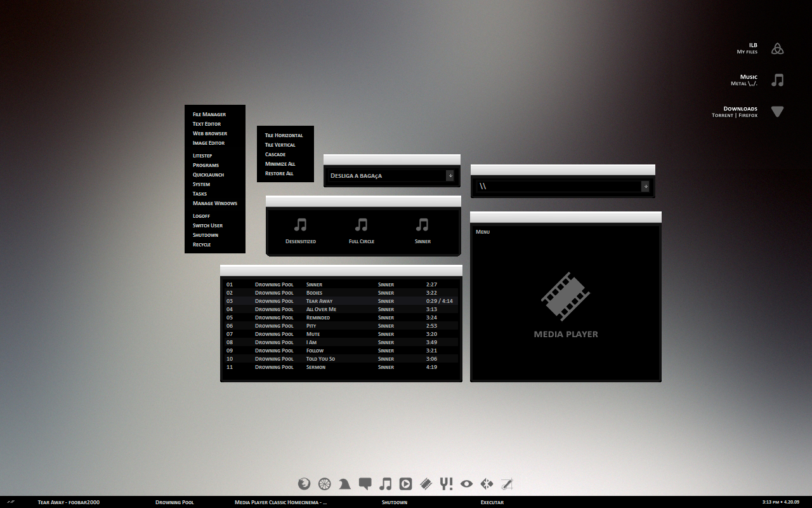Click the play button square dock icon
This screenshot has width=812, height=508.
[405, 484]
